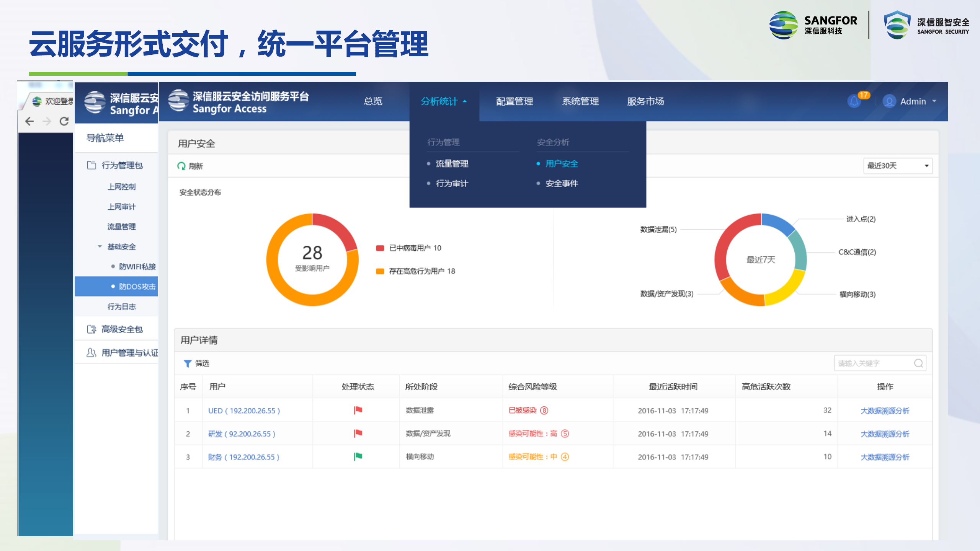Collapse the 分析统计 menu arrow

pos(465,101)
